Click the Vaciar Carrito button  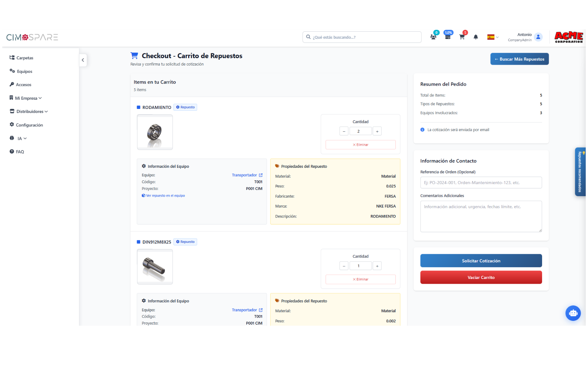coord(481,277)
